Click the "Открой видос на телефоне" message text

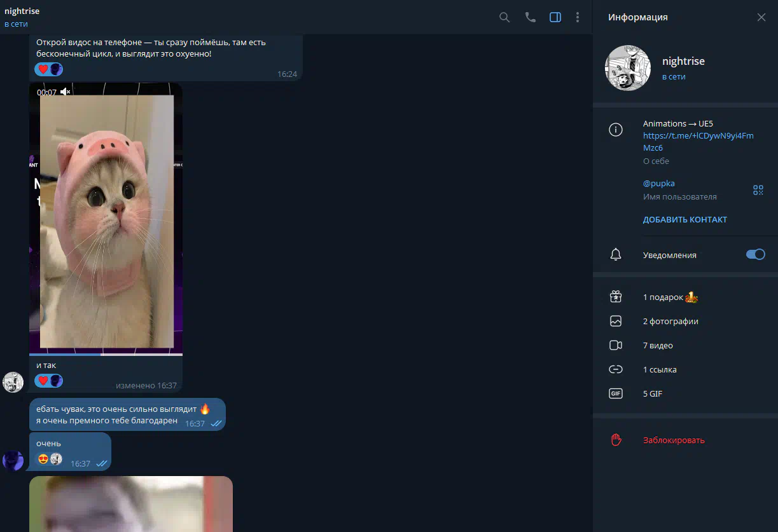151,48
